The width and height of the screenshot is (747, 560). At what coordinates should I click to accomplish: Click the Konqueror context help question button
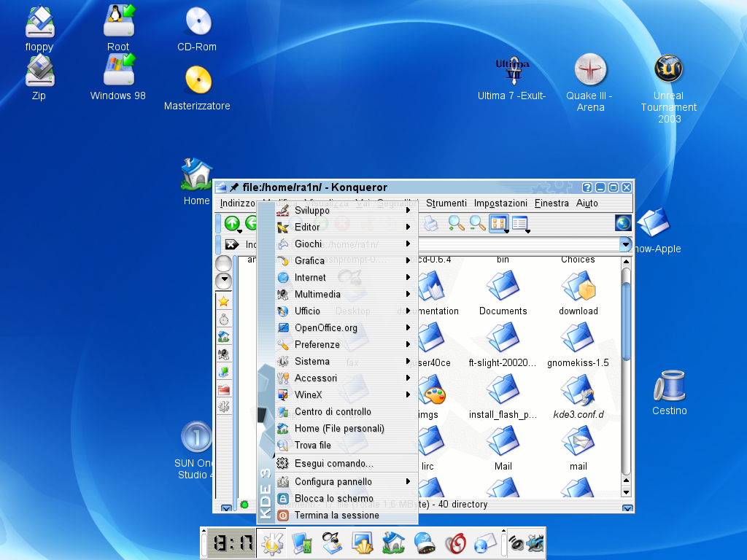click(x=587, y=187)
